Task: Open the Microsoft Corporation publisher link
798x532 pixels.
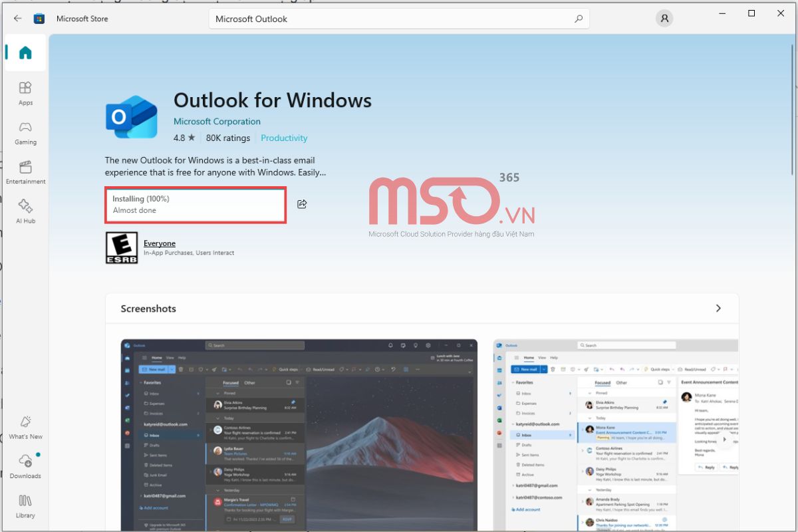Action: [217, 122]
